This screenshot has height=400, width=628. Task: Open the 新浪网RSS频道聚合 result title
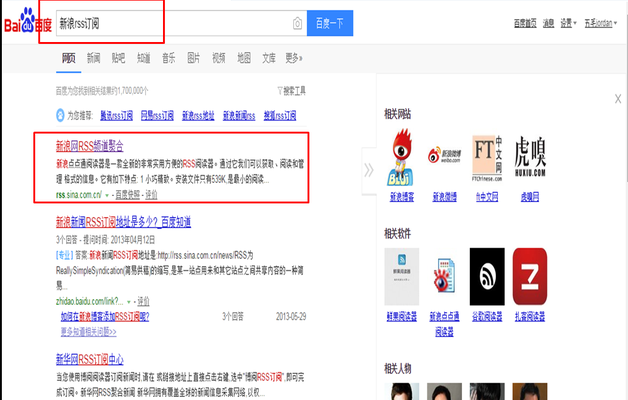[89, 146]
